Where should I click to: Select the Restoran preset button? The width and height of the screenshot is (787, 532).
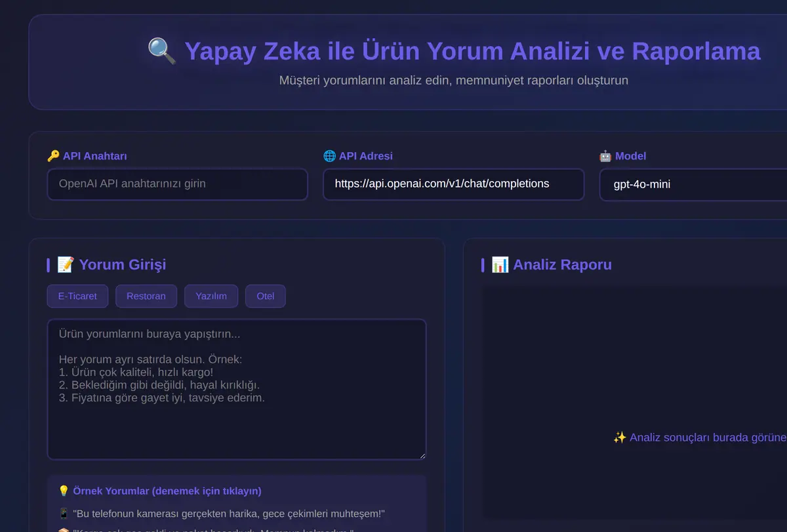(x=146, y=296)
